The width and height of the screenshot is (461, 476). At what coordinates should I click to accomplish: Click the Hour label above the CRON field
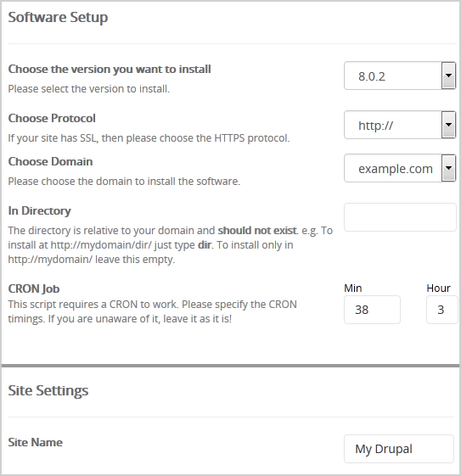pyautogui.click(x=439, y=288)
